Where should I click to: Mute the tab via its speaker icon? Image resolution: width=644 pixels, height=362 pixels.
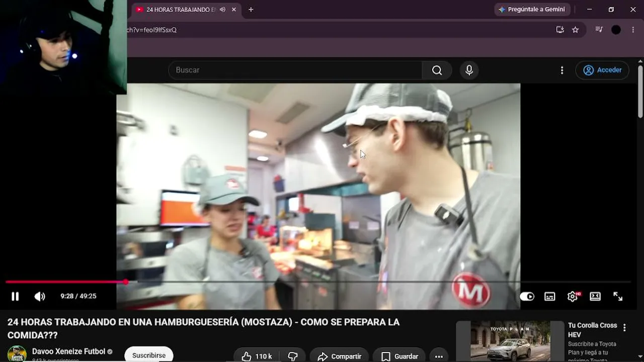coord(222,10)
